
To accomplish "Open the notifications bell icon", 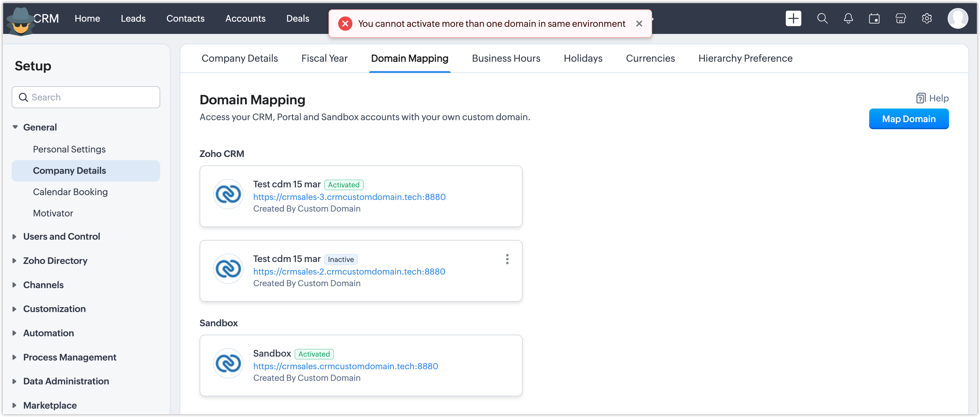I will [848, 18].
